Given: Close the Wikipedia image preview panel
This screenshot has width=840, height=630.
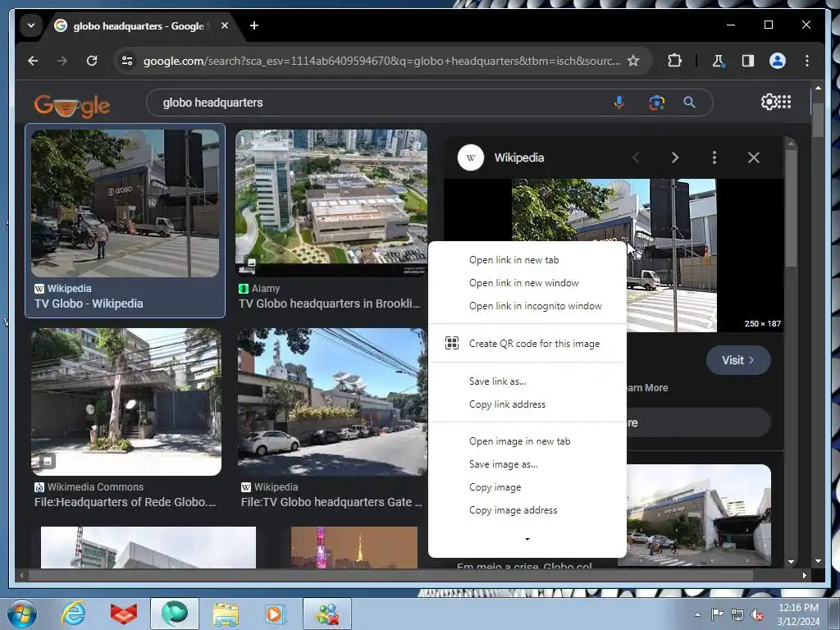Looking at the screenshot, I should (x=754, y=157).
